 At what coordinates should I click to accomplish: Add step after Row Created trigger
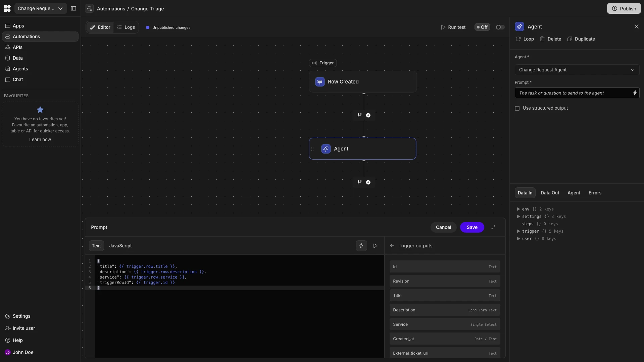pyautogui.click(x=368, y=115)
